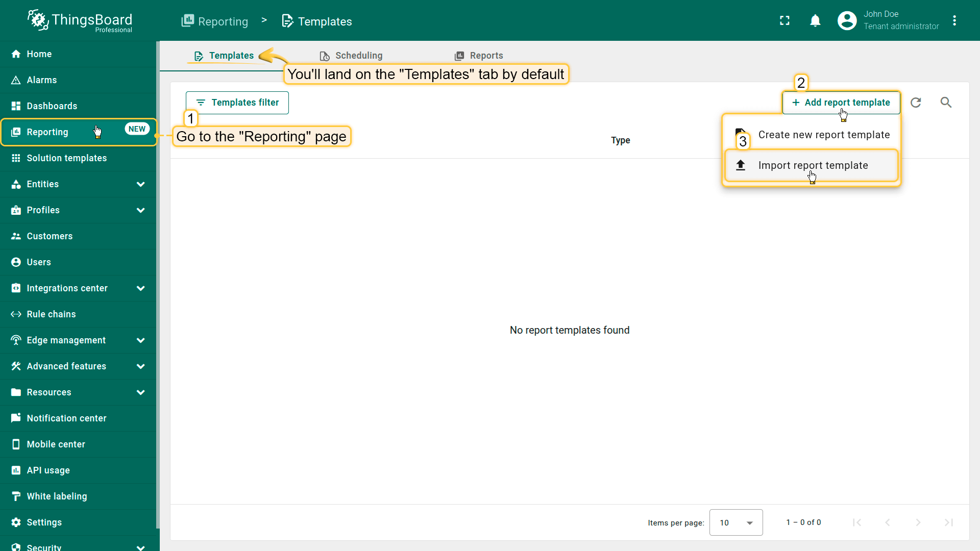Toggle fullscreen mode icon
The height and width of the screenshot is (551, 980).
785,20
